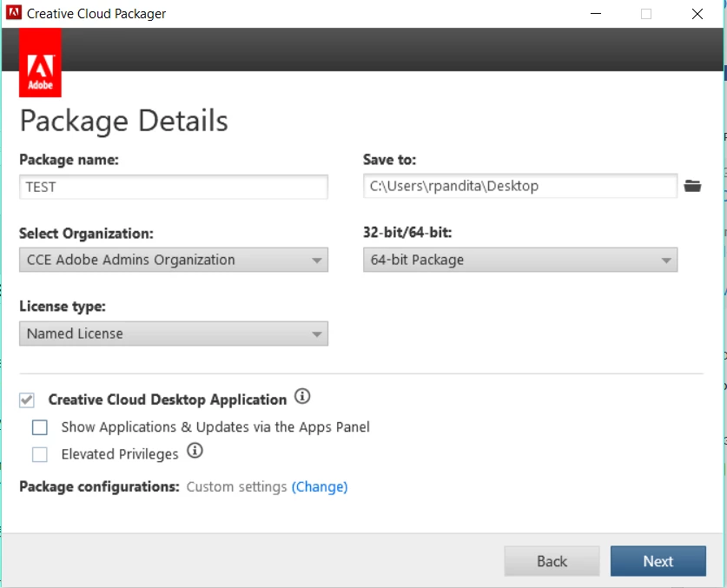Expand the 32-bit/64-bit package dropdown
The image size is (727, 588).
[x=519, y=260]
